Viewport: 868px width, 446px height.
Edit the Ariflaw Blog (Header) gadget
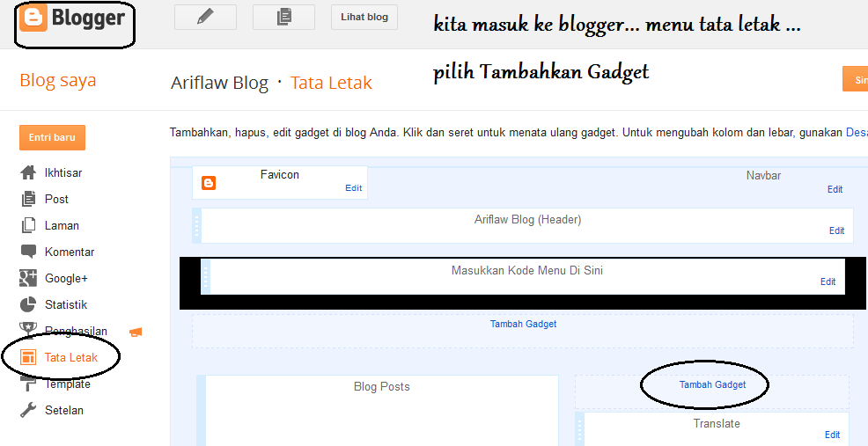pos(836,230)
